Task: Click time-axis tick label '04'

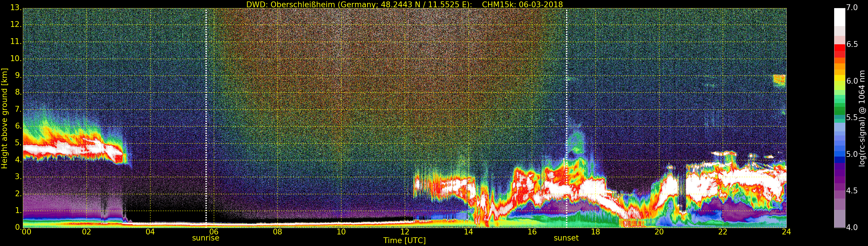Action: point(150,232)
